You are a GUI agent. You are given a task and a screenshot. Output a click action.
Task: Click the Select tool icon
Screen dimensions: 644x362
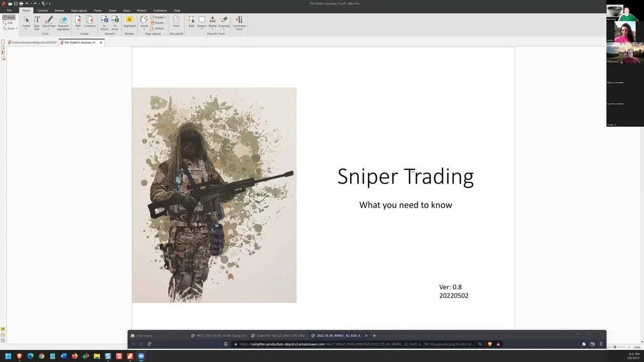click(26, 20)
